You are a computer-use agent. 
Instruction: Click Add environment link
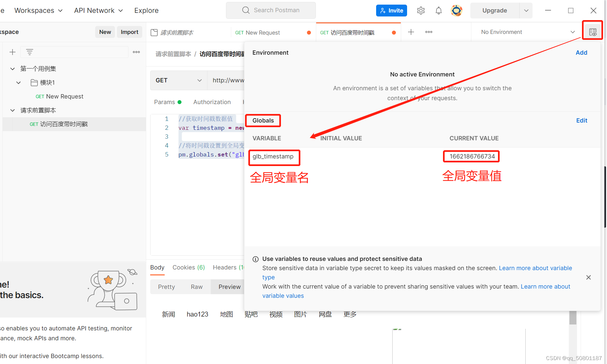(x=581, y=53)
